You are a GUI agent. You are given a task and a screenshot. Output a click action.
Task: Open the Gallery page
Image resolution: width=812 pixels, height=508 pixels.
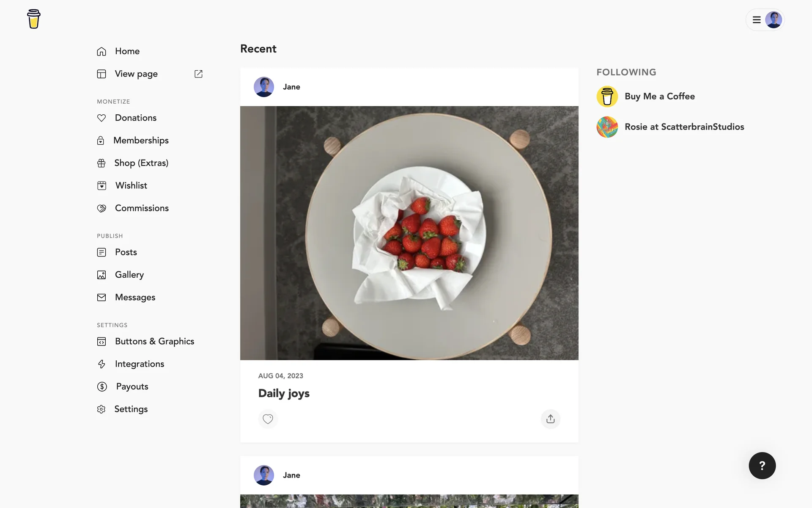[129, 275]
